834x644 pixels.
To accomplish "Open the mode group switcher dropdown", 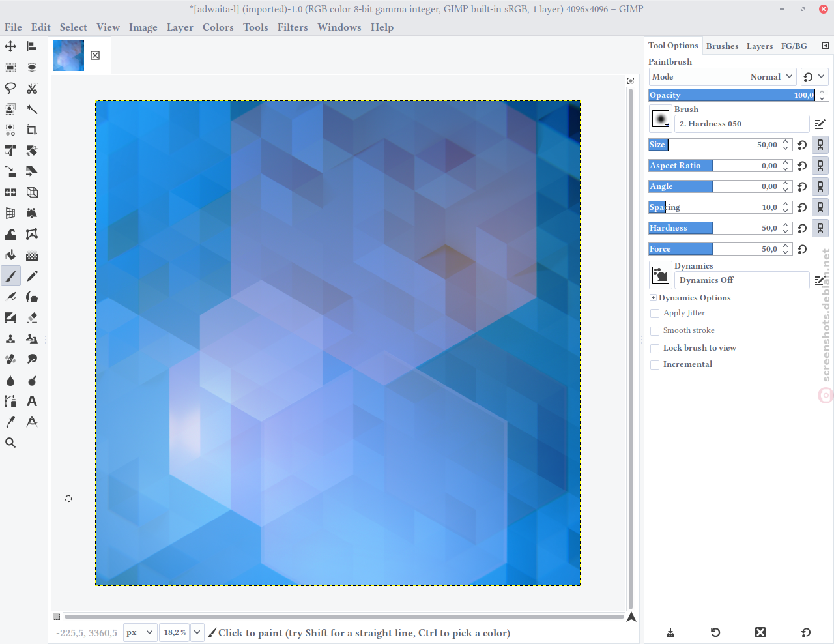I will (x=814, y=77).
